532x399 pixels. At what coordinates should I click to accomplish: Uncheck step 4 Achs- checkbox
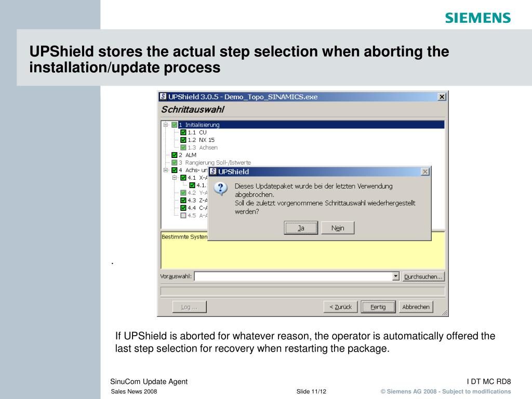(x=175, y=170)
